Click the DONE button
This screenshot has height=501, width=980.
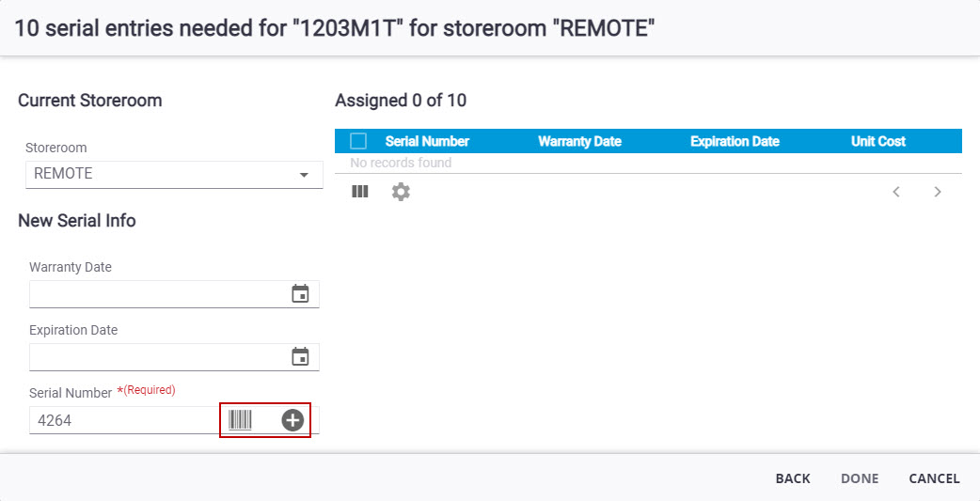(x=860, y=478)
